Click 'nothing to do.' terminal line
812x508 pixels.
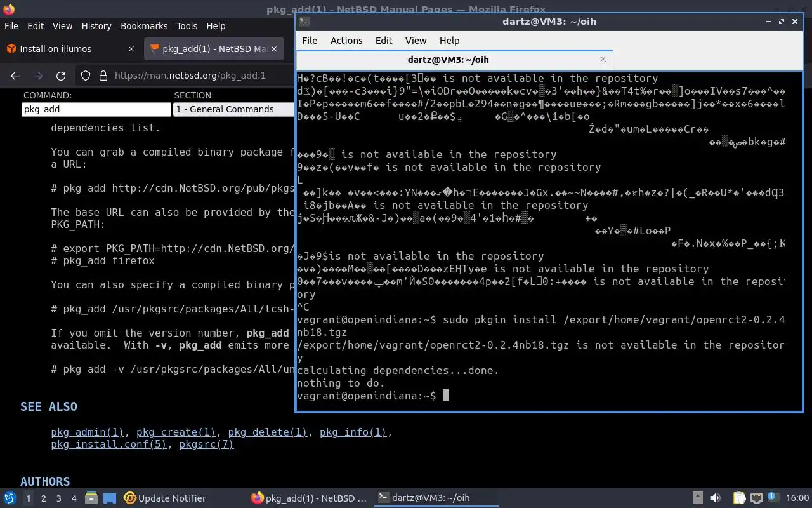click(x=341, y=383)
